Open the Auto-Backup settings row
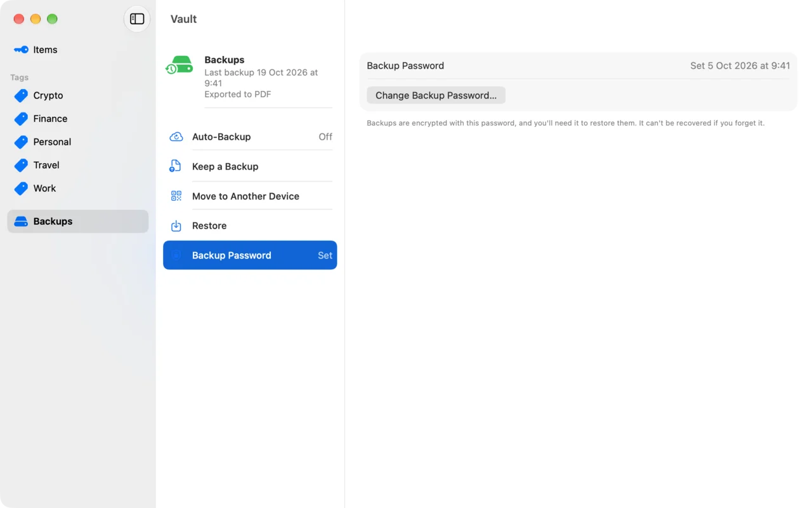 click(250, 137)
